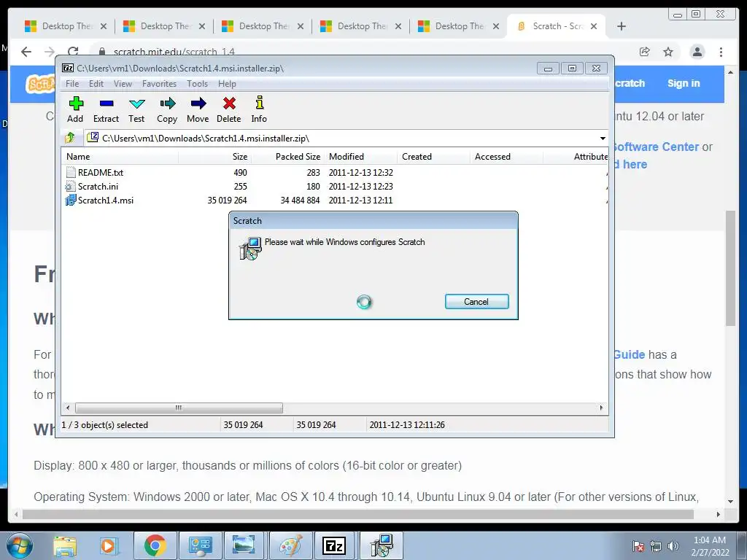This screenshot has height=560, width=747.
Task: Open the Tools menu
Action: [x=197, y=84]
